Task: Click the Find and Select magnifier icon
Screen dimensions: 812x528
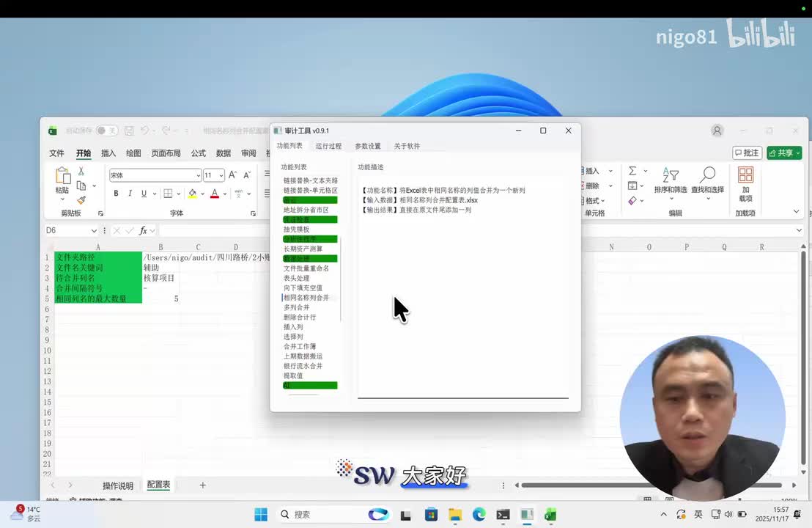Action: pyautogui.click(x=708, y=175)
